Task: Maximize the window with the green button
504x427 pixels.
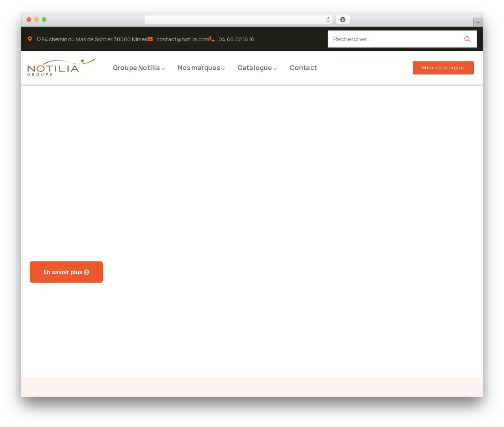Action: [x=44, y=20]
